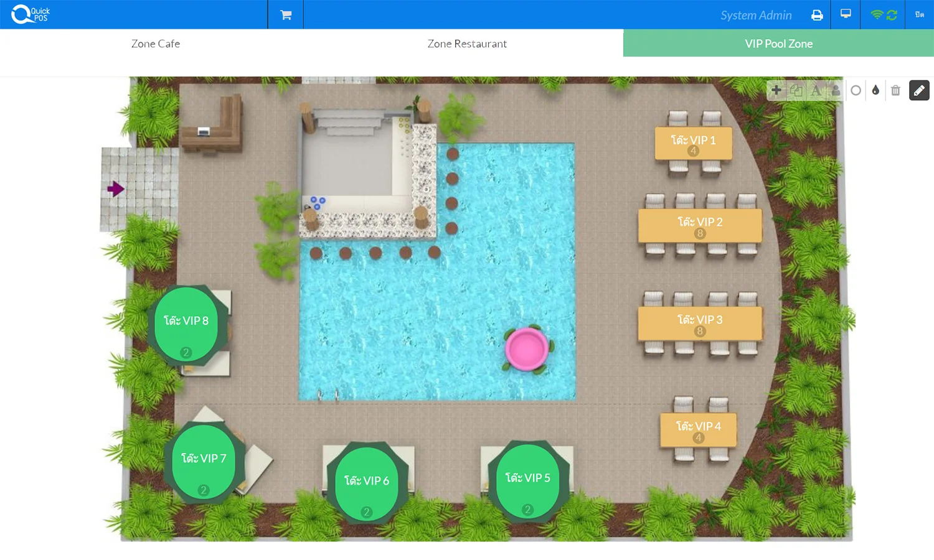Select table VIP 2
Image resolution: width=934 pixels, height=560 pixels.
pos(700,225)
